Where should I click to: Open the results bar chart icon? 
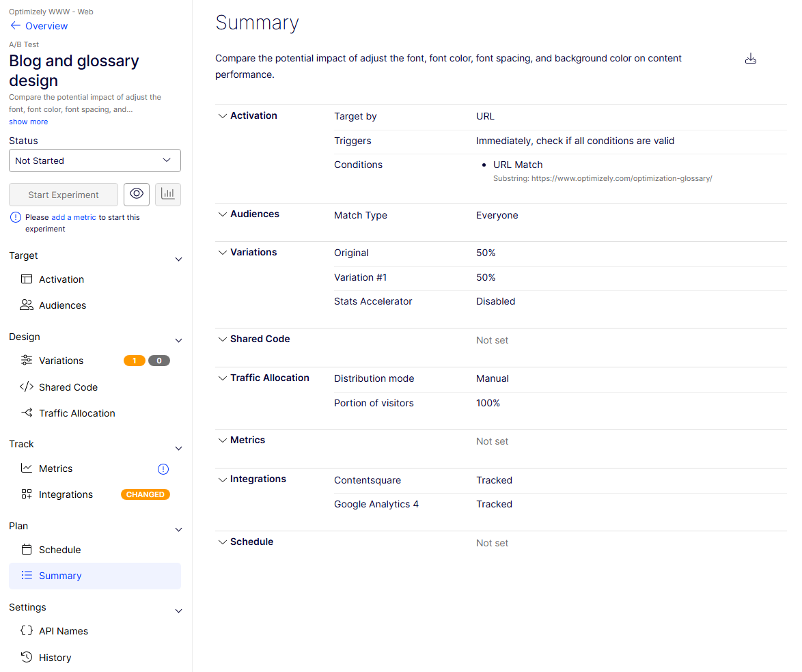click(168, 195)
